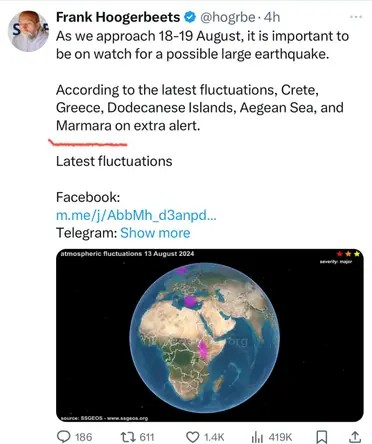Like the tweet with heart icon

click(192, 437)
